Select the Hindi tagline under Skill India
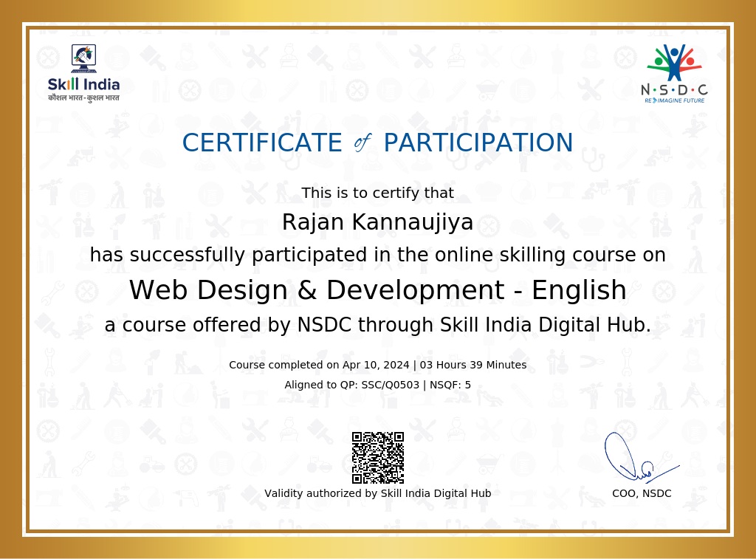 (x=83, y=97)
